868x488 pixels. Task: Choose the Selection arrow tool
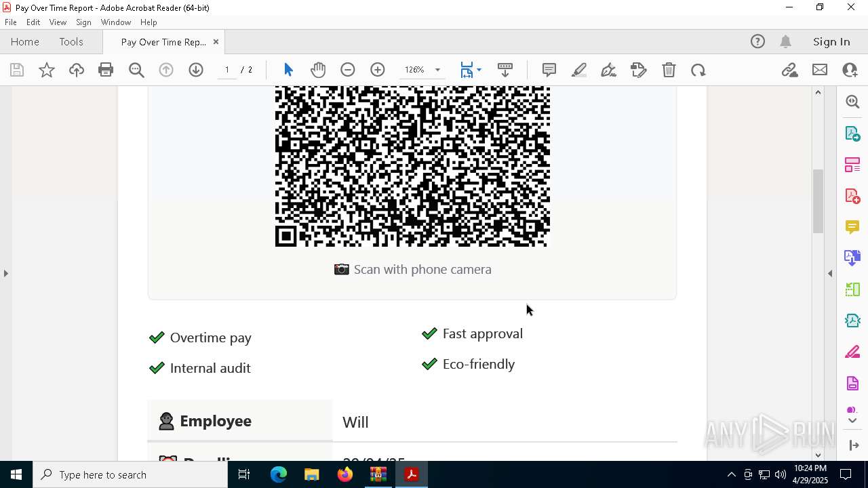288,70
